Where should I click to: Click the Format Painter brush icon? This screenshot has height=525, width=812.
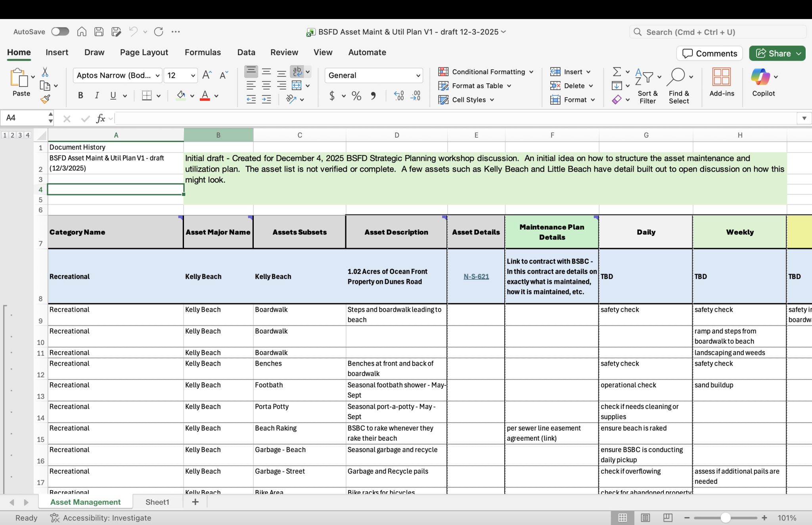(x=45, y=99)
